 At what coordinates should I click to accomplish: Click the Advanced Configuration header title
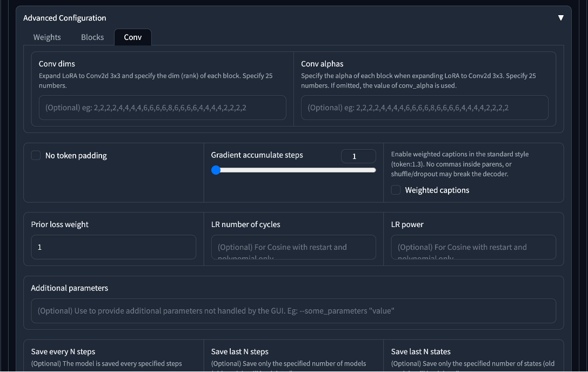pyautogui.click(x=64, y=18)
